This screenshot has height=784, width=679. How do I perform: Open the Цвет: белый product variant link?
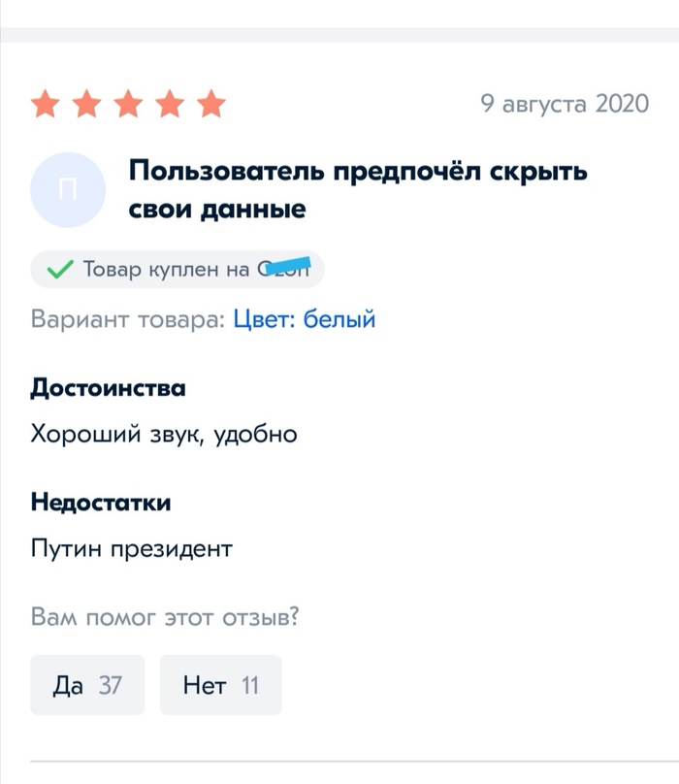coord(304,319)
